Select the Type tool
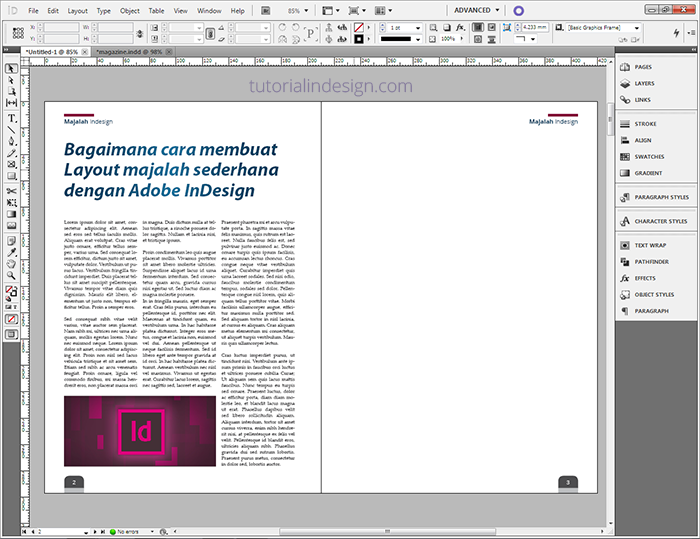700x539 pixels. [x=12, y=118]
